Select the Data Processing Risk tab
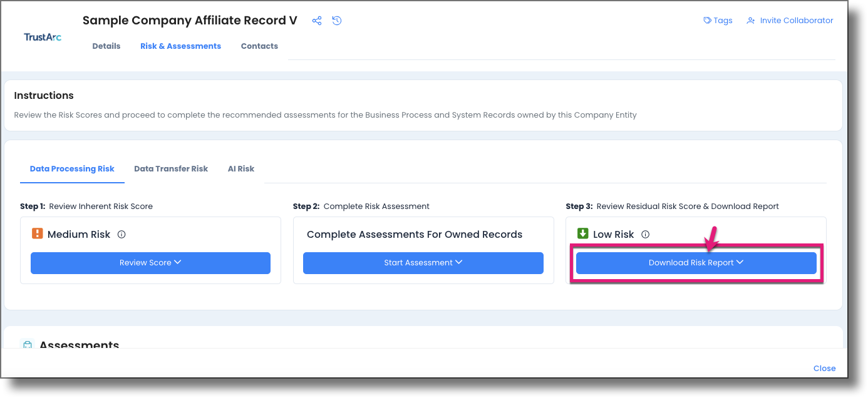This screenshot has height=398, width=868. coord(72,169)
